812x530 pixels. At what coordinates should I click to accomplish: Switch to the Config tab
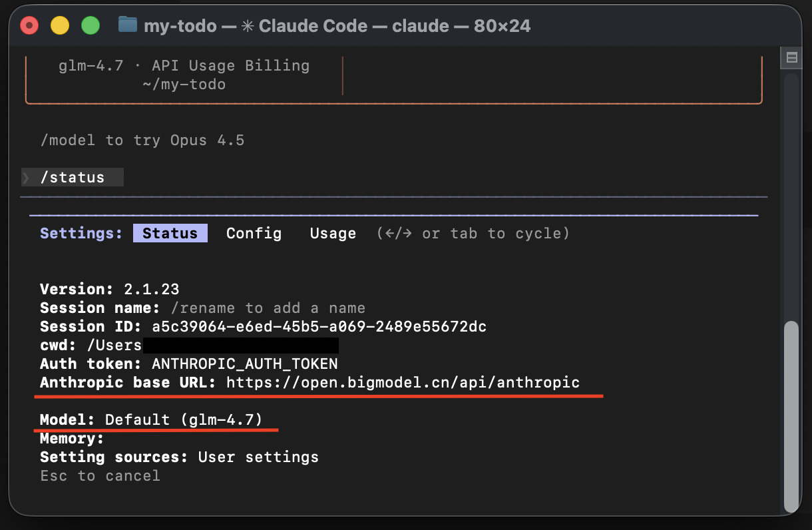pyautogui.click(x=254, y=234)
